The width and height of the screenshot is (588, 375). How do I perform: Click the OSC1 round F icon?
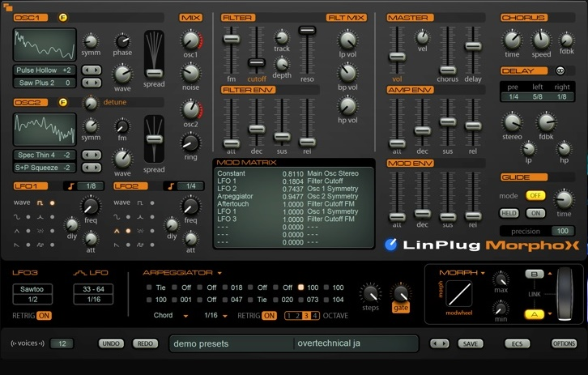(63, 17)
